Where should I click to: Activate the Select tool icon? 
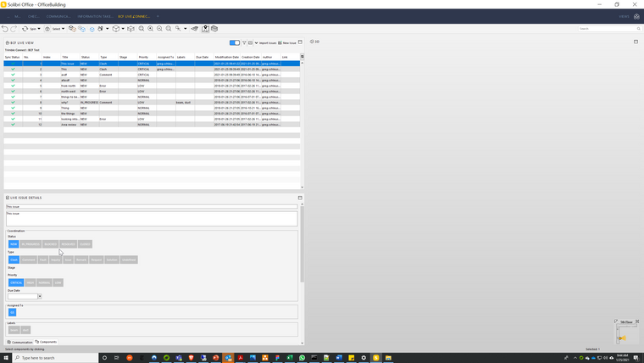[x=47, y=29]
